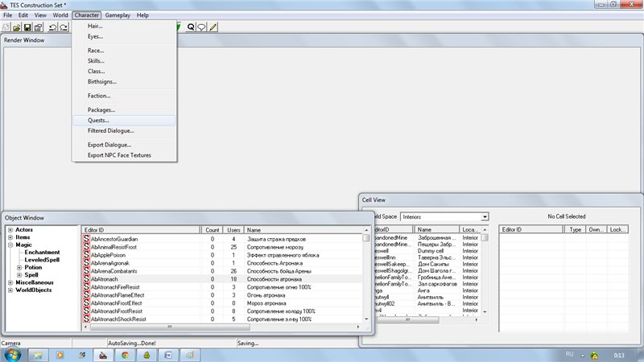Open the Quests 'Q' toolbar icon
644x362 pixels.
191,27
